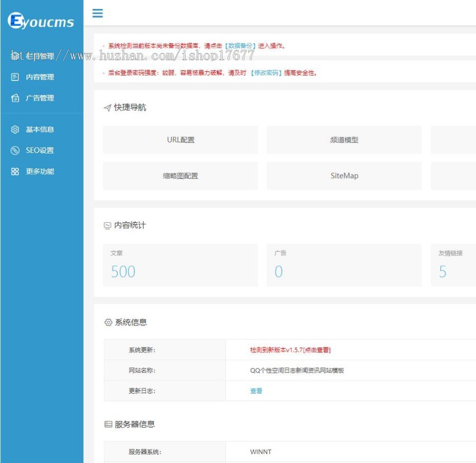Click the 更新日志 row label
Viewport: 476px width, 463px height.
(142, 391)
